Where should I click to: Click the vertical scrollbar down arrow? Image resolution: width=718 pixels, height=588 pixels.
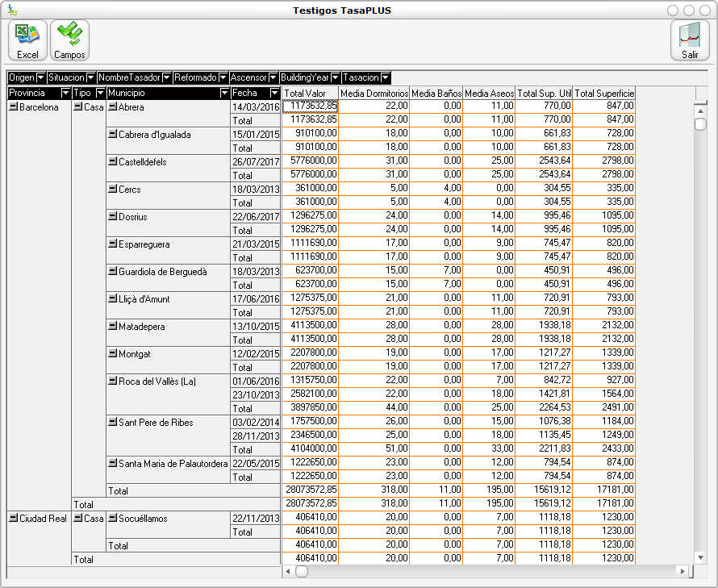[700, 557]
